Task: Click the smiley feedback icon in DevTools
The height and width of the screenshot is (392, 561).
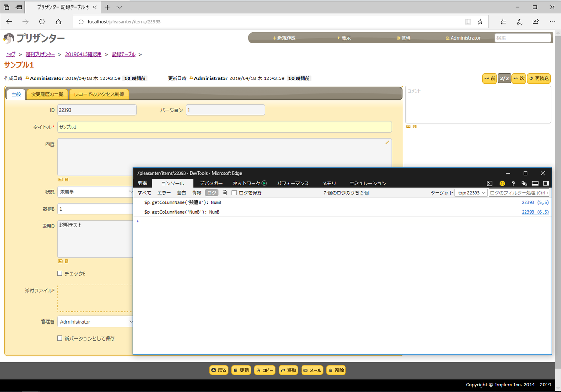Action: coord(502,184)
